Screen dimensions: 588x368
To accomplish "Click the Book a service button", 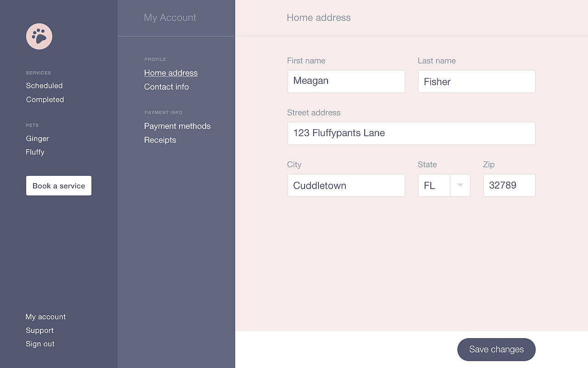I will [59, 186].
